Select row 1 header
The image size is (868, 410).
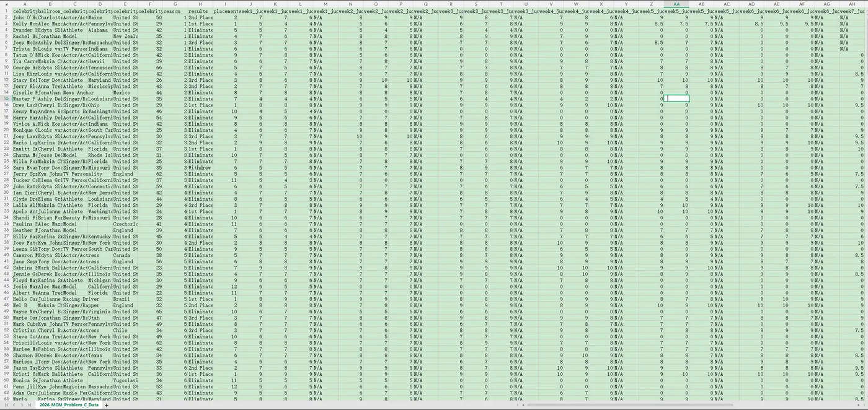click(x=6, y=11)
